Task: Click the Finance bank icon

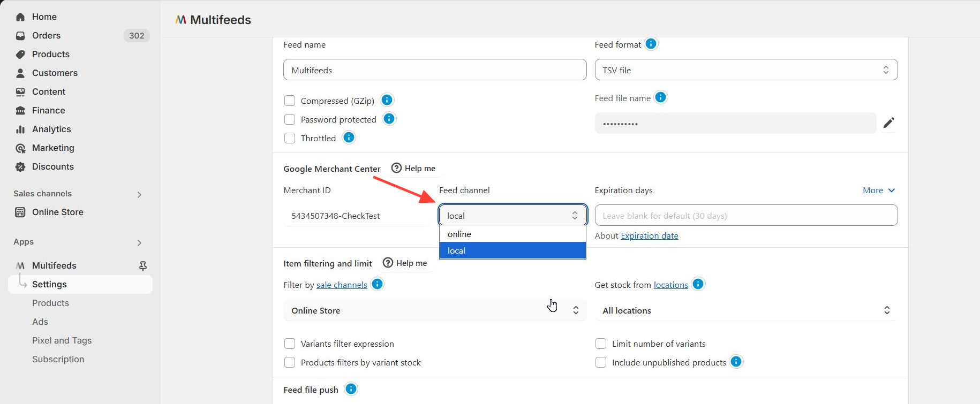Action: pyautogui.click(x=20, y=111)
